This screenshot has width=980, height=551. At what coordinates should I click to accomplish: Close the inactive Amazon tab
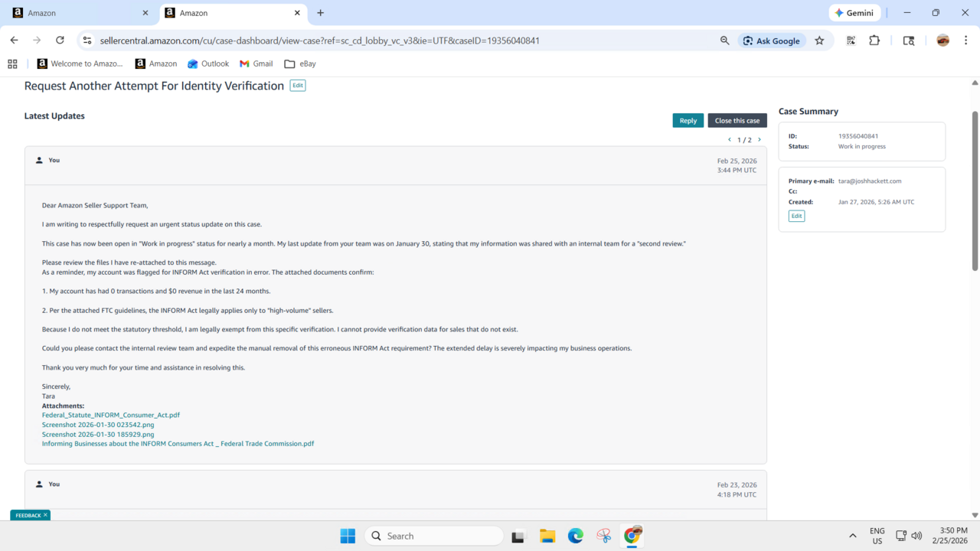point(145,13)
